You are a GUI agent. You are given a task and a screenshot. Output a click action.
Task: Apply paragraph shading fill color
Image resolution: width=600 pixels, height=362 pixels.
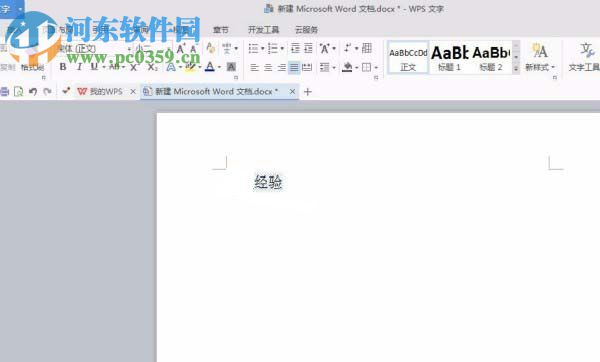coord(347,67)
